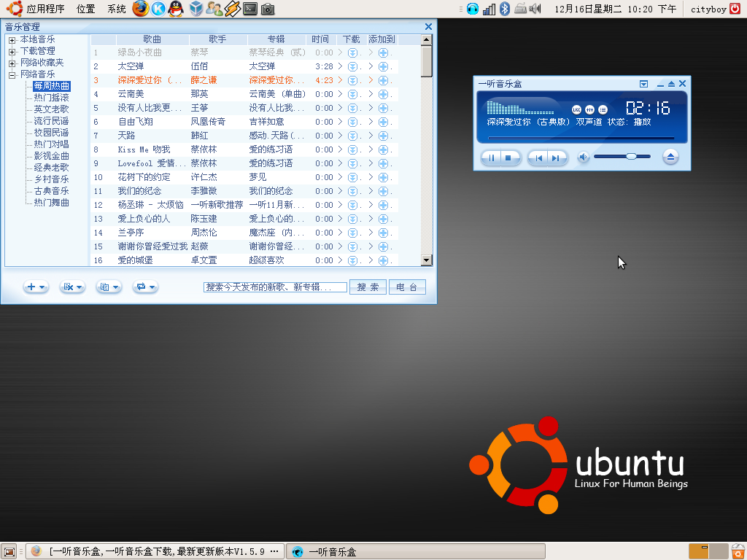Toggle the LRC lyrics display
Image resolution: width=747 pixels, height=560 pixels.
(576, 109)
